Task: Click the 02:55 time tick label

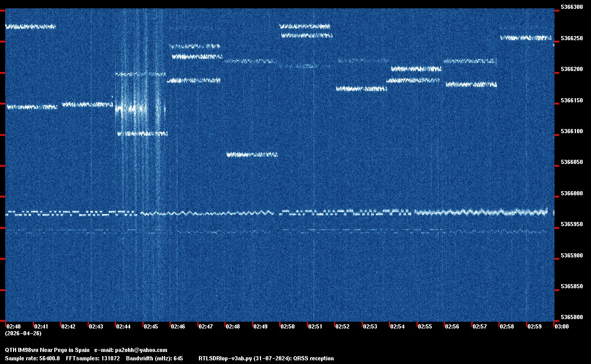Action: coord(425,326)
